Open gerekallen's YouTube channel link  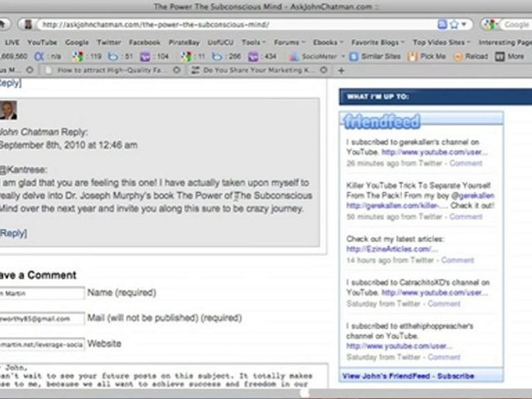tap(434, 152)
